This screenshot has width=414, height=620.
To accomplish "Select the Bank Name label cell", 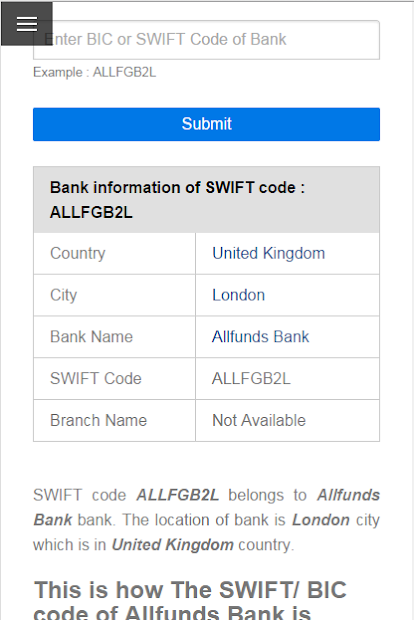I will point(114,337).
